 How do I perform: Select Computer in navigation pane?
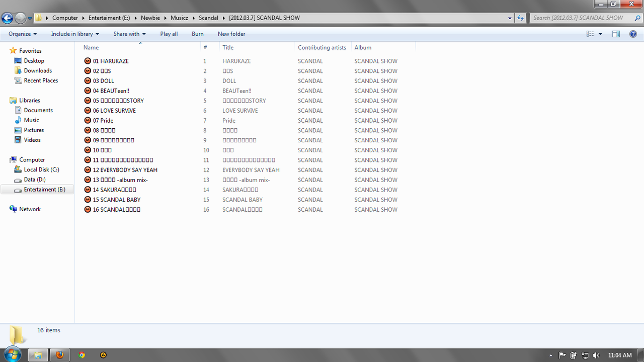coord(32,160)
